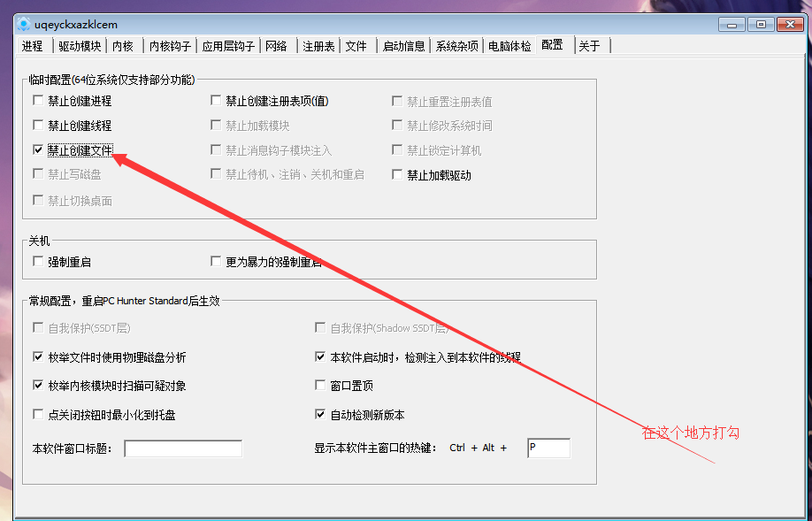Viewport: 812px width, 521px height.
Task: Open the 关于 tab
Action: (590, 46)
